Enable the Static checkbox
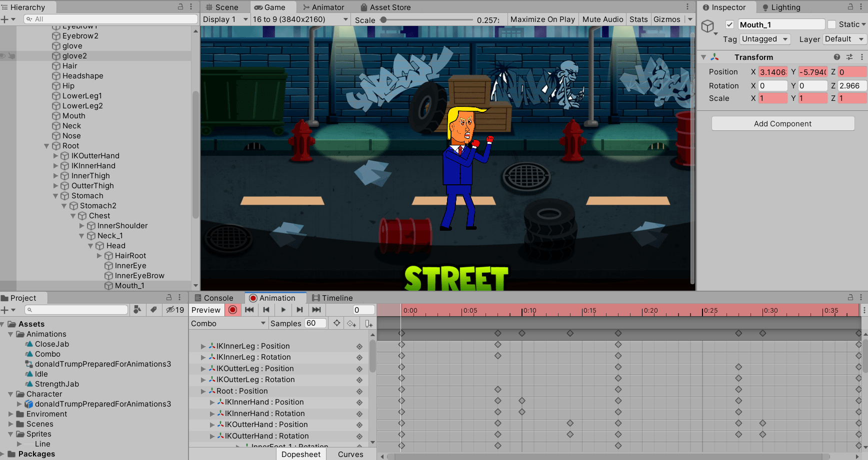The height and width of the screenshot is (460, 868). point(832,24)
